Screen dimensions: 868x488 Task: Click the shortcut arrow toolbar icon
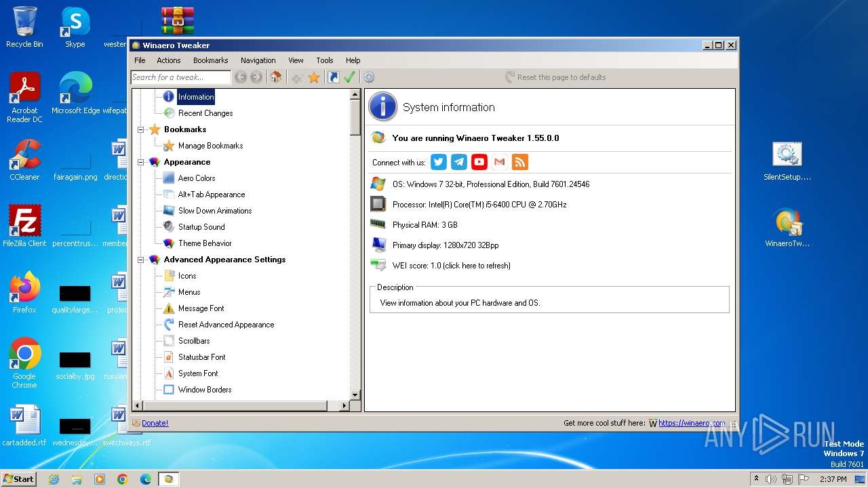click(333, 77)
